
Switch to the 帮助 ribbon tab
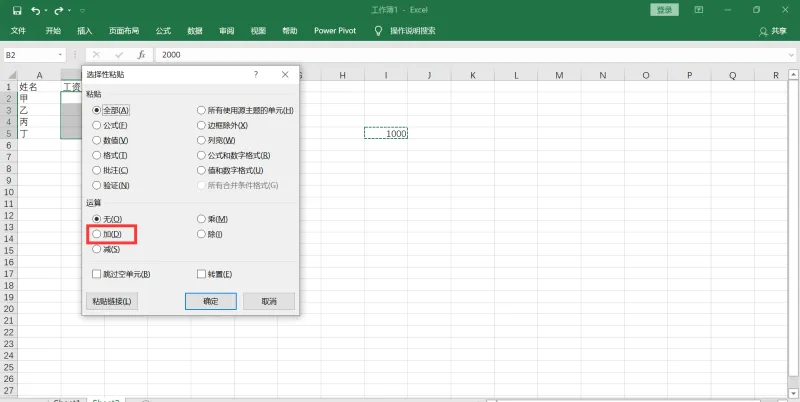[290, 31]
